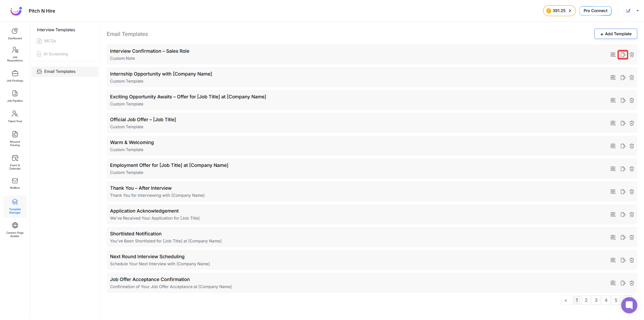644x320 pixels.
Task: Go to page 3 of templates
Action: (x=596, y=300)
